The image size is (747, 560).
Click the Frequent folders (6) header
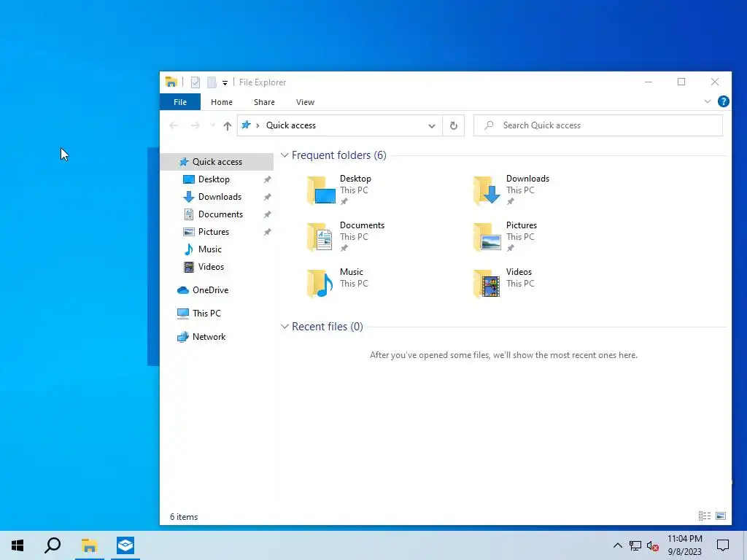338,155
